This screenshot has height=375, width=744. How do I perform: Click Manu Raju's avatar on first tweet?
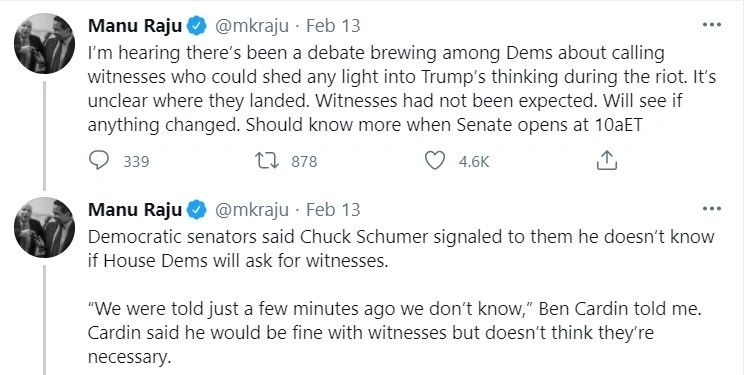click(x=44, y=43)
